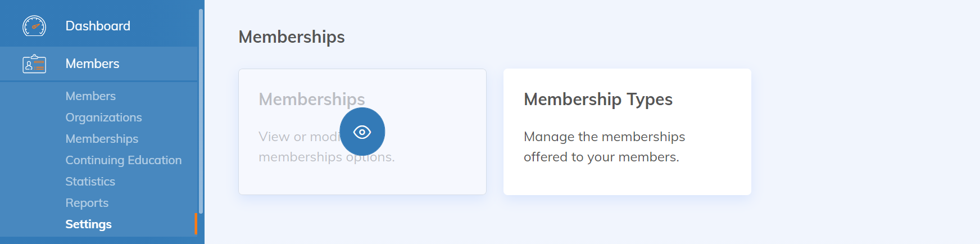Open Continuing Education section
Viewport: 980px width, 244px height.
click(x=124, y=160)
